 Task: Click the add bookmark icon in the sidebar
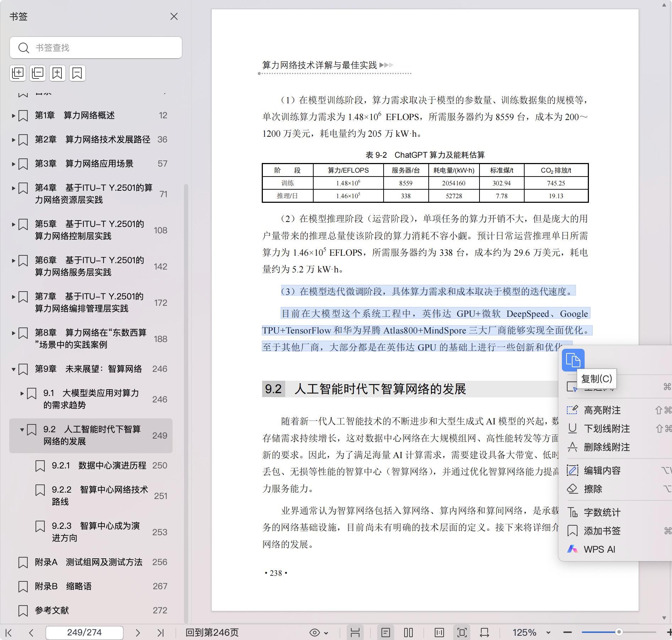(x=58, y=73)
